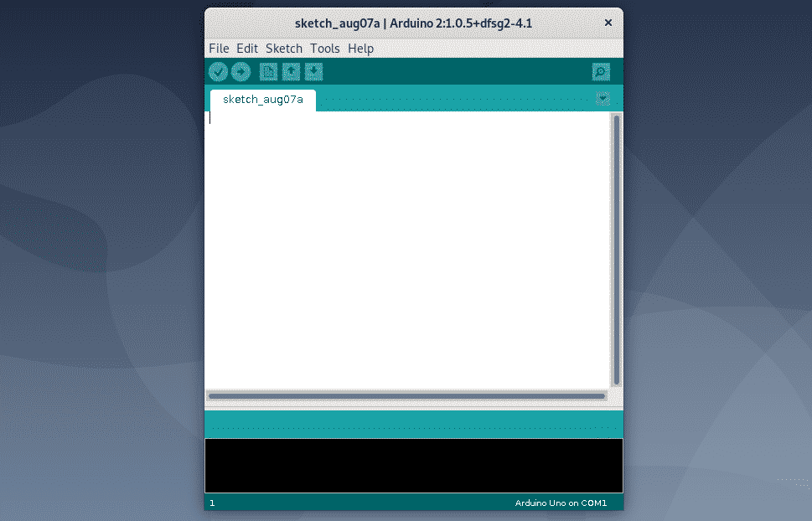Image resolution: width=812 pixels, height=521 pixels.
Task: Open the File menu
Action: click(x=219, y=49)
